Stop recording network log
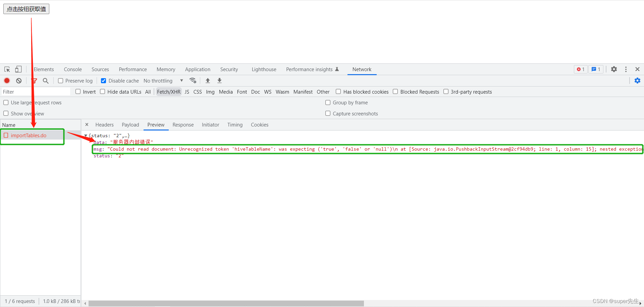The image size is (644, 307). click(7, 81)
